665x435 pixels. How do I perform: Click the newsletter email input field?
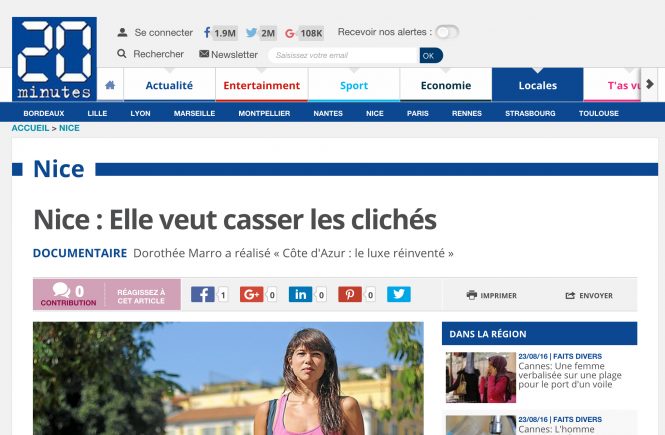pos(344,56)
